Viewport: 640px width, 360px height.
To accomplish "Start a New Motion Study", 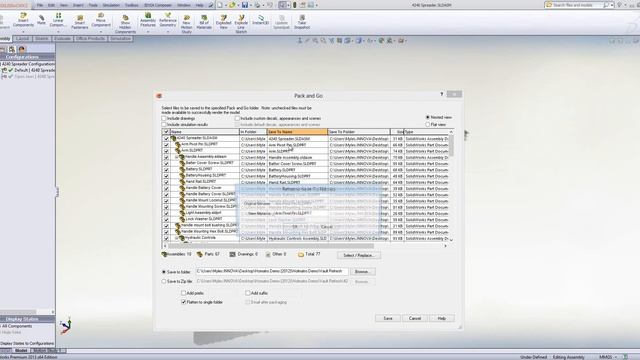I will pos(187,24).
